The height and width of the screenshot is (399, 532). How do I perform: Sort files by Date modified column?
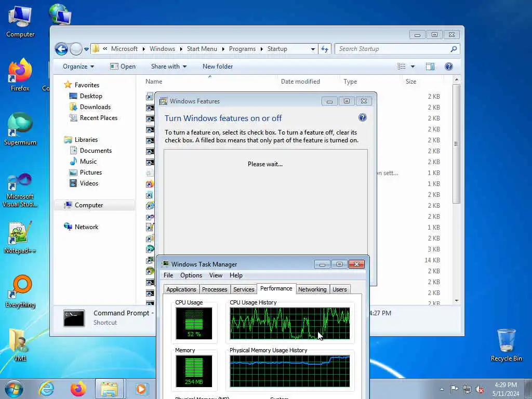pos(300,82)
